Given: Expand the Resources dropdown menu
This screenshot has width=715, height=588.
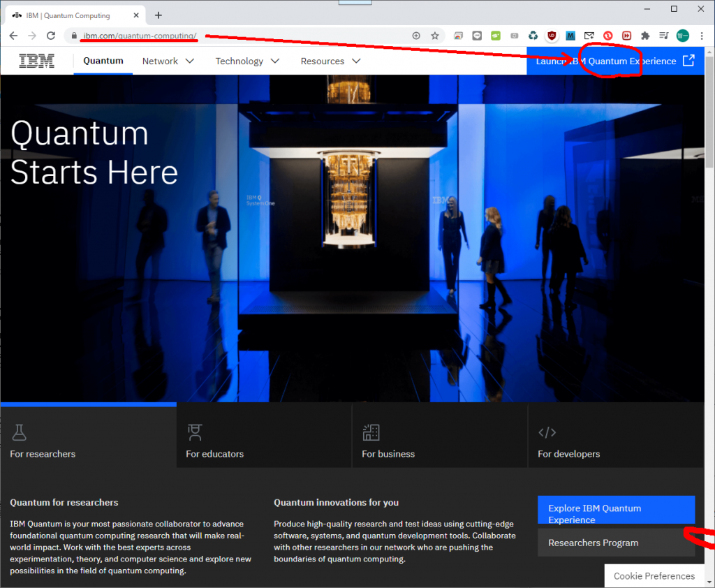Looking at the screenshot, I should point(330,61).
